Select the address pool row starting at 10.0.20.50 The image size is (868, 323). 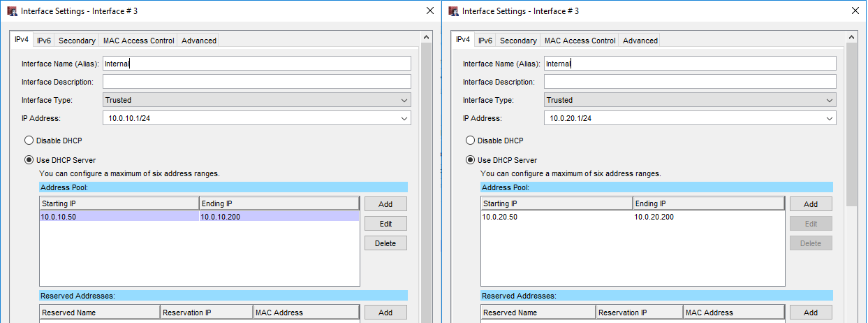(x=559, y=217)
